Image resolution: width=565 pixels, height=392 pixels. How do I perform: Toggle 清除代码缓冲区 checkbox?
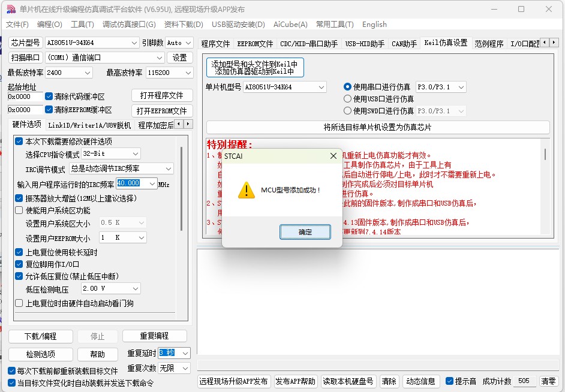tap(49, 97)
